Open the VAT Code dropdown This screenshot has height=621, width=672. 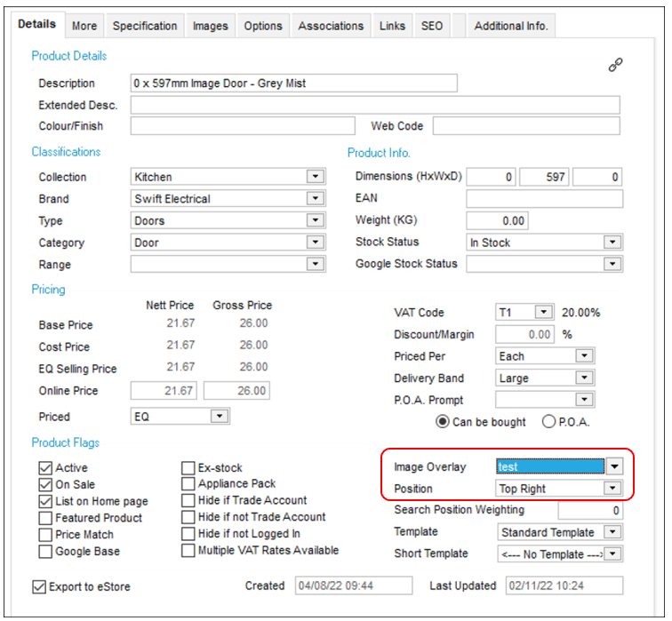[x=543, y=312]
